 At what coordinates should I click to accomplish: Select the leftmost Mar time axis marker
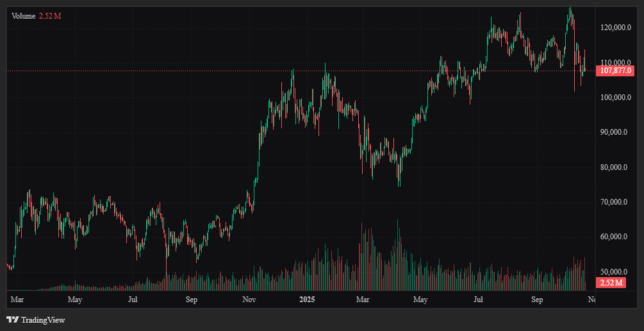tap(17, 300)
